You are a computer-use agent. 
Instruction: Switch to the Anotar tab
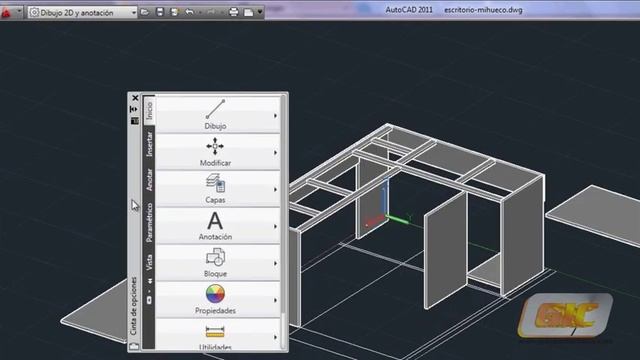click(x=149, y=180)
